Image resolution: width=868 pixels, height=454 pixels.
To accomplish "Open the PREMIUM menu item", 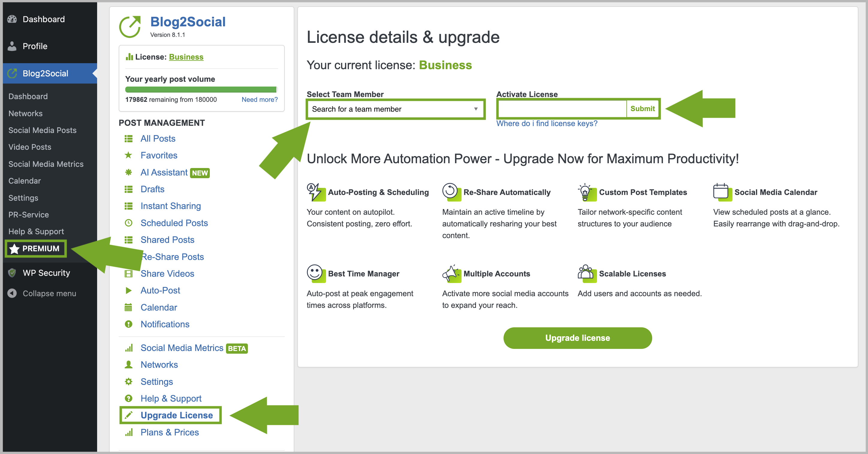I will click(x=36, y=249).
